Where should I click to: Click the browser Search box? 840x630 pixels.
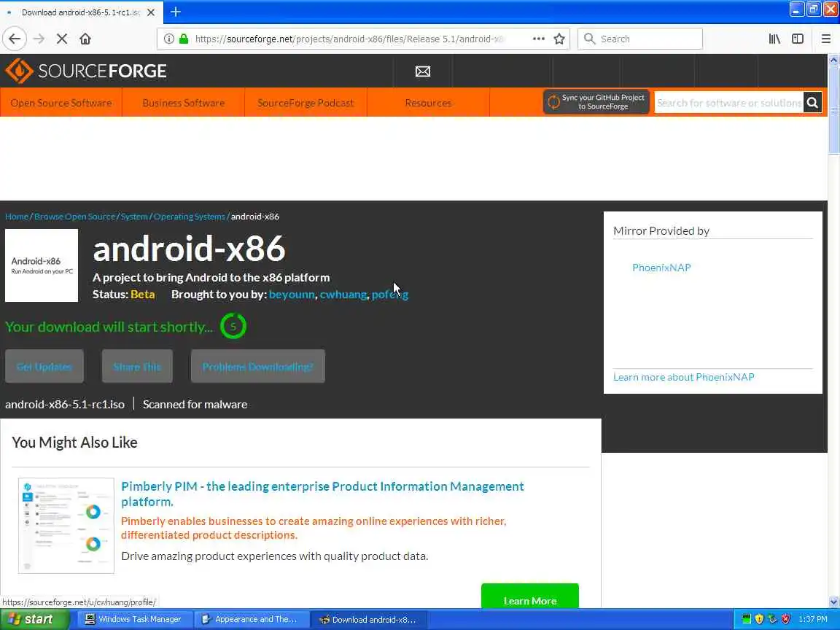coord(639,39)
